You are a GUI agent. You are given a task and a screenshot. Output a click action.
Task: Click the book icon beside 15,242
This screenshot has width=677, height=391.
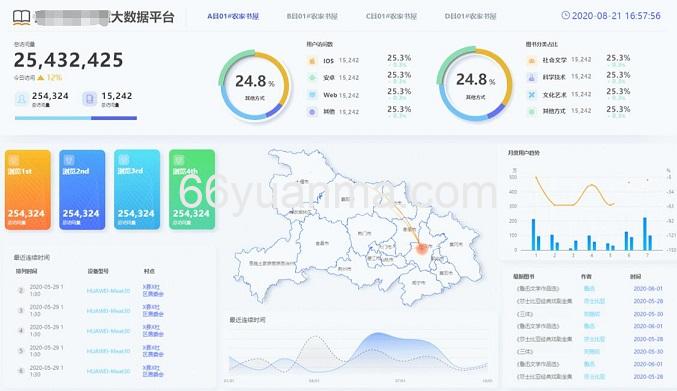pos(89,99)
